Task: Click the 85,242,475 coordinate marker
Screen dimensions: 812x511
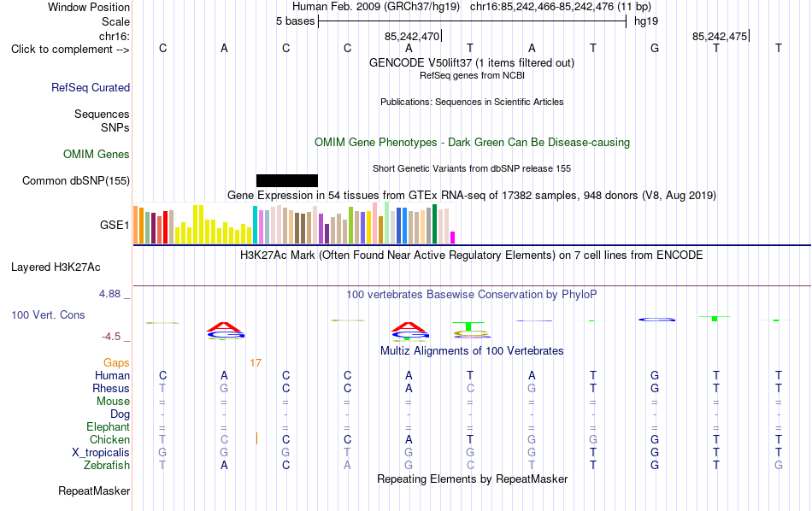Action: coord(720,36)
